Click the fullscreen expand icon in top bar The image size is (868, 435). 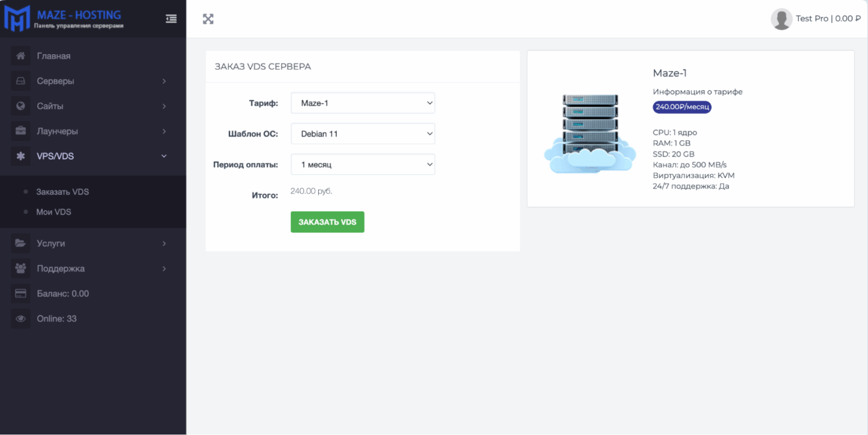208,19
